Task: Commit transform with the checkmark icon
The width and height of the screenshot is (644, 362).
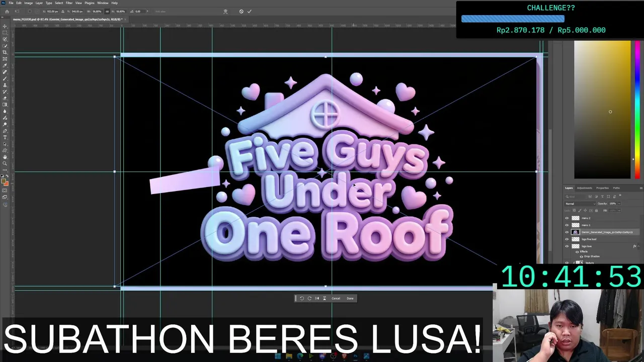Action: click(x=249, y=11)
